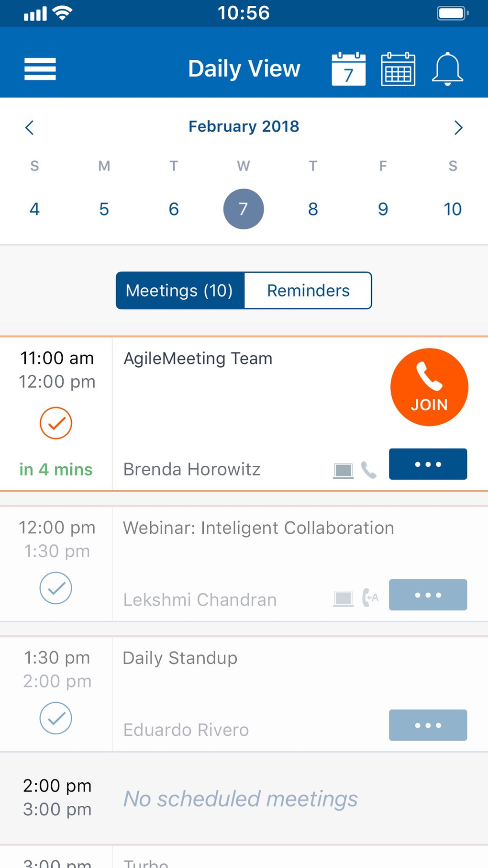The width and height of the screenshot is (488, 868).
Task: Select Friday the 9th in the week strip
Action: point(383,209)
